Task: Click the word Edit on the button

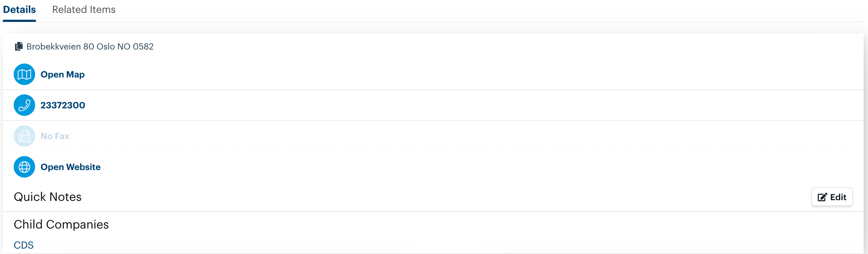Action: 838,197
